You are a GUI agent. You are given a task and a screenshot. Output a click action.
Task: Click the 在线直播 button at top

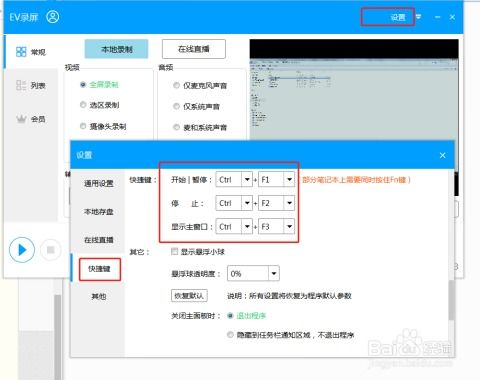coord(194,49)
